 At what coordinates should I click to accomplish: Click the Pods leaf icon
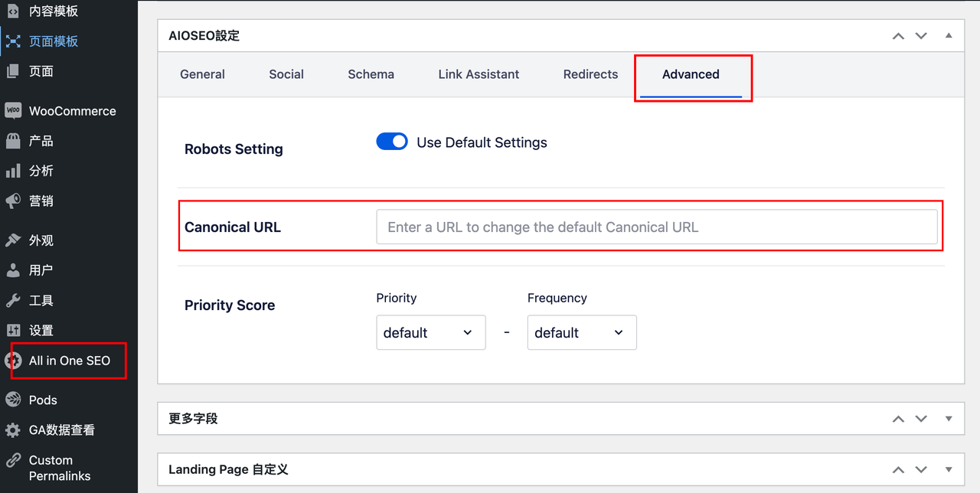13,400
